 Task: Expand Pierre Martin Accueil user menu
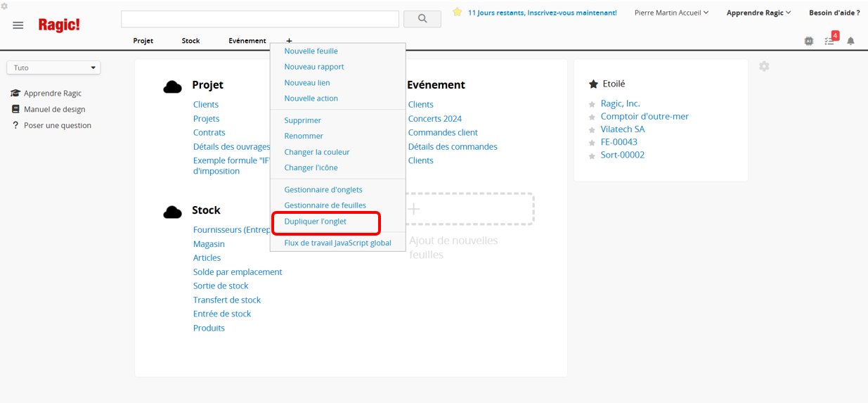click(x=671, y=13)
